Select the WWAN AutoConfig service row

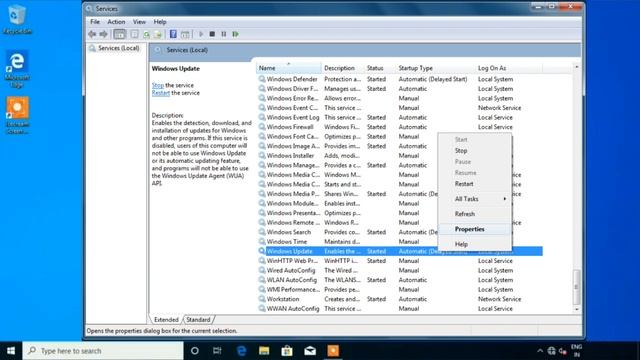400,309
